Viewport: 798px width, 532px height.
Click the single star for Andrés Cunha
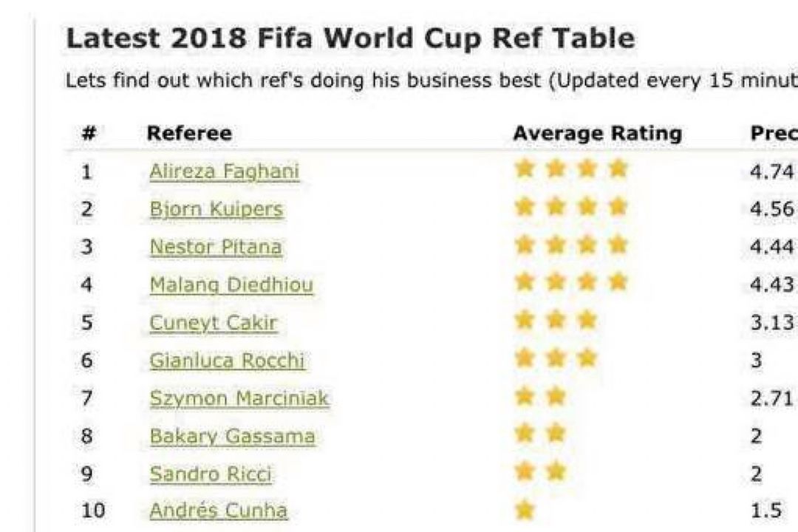525,510
